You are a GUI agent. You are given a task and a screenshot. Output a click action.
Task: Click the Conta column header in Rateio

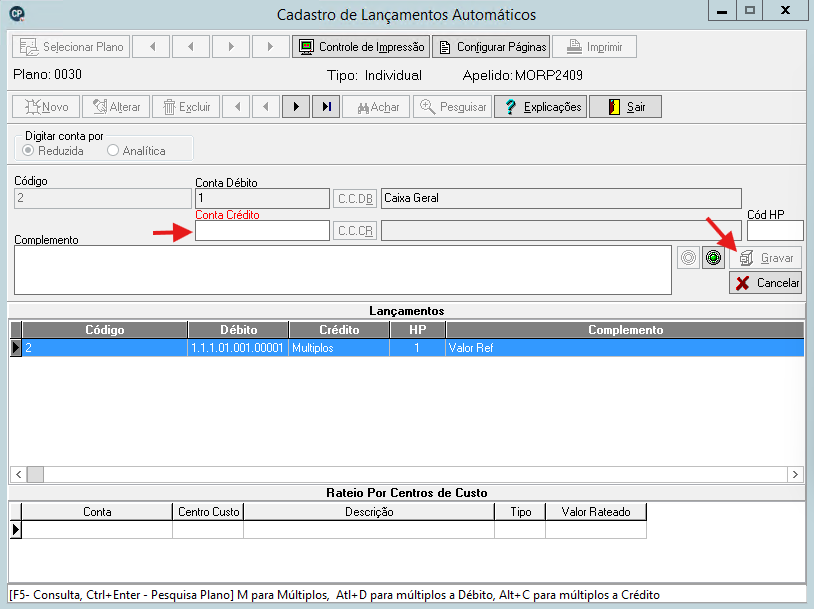[x=97, y=512]
